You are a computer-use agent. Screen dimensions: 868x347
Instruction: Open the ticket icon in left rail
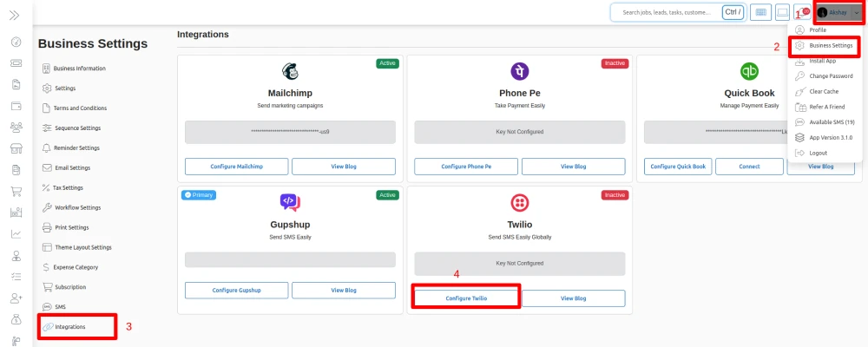pos(16,63)
